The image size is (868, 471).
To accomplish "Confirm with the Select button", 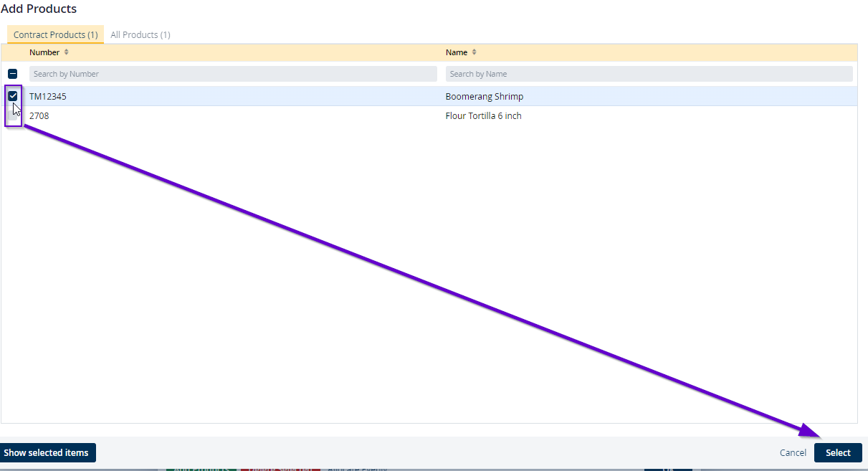I will 838,452.
